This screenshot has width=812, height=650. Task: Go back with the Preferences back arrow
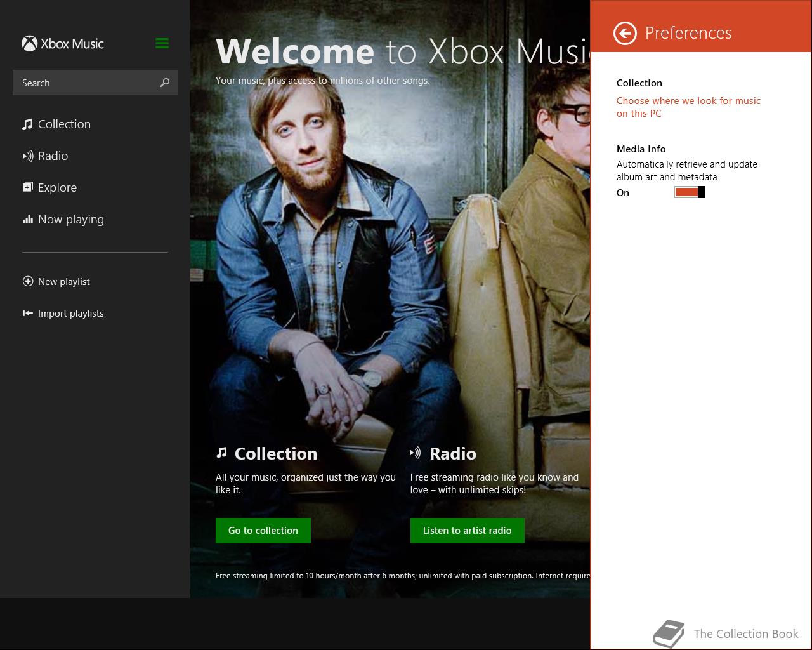coord(625,33)
